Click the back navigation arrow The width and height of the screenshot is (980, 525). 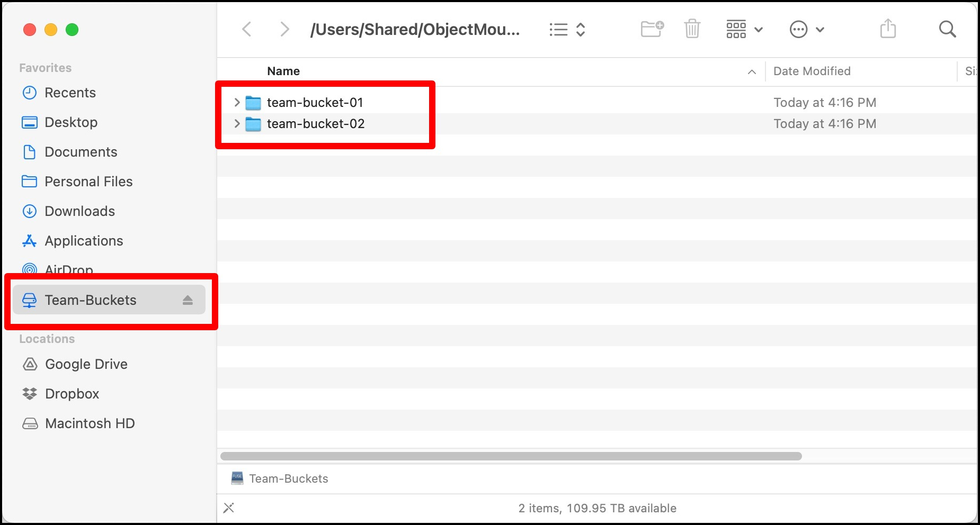(x=247, y=29)
